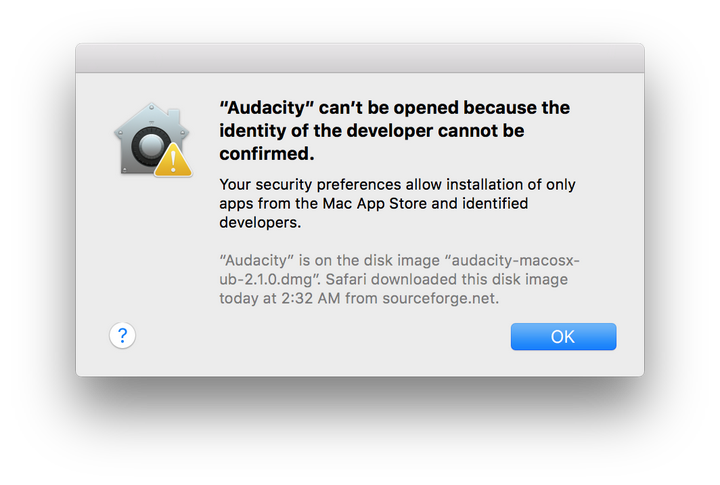Click the OK button
The image size is (720, 485).
click(x=563, y=337)
